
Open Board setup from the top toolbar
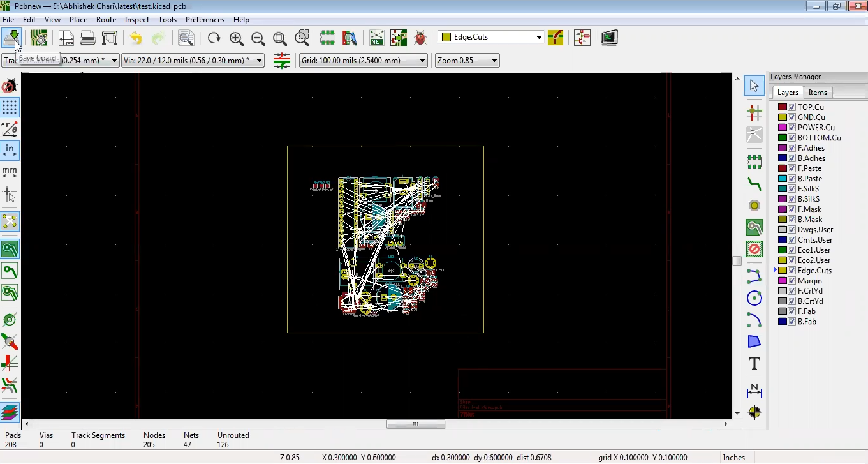pyautogui.click(x=39, y=38)
